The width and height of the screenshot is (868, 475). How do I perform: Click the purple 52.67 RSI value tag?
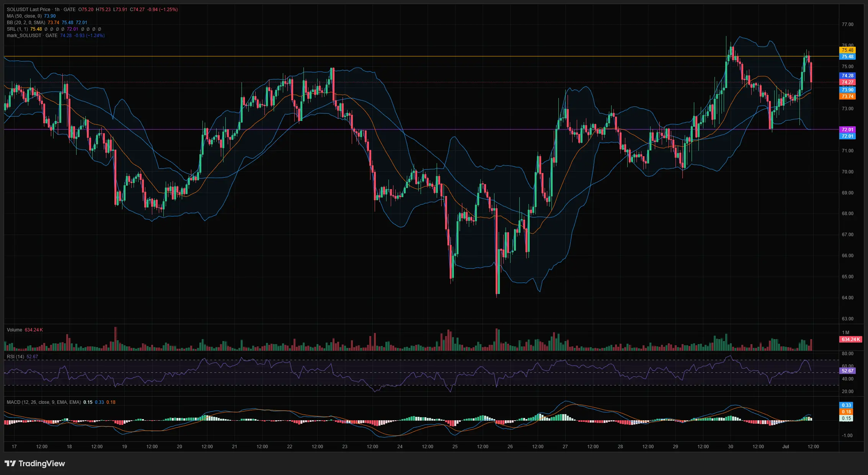(847, 371)
